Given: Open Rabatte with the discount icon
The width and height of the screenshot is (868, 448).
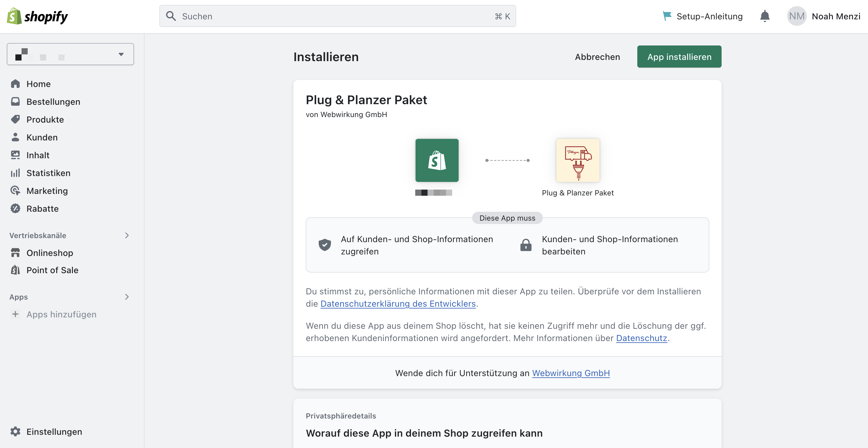Looking at the screenshot, I should click(x=16, y=208).
